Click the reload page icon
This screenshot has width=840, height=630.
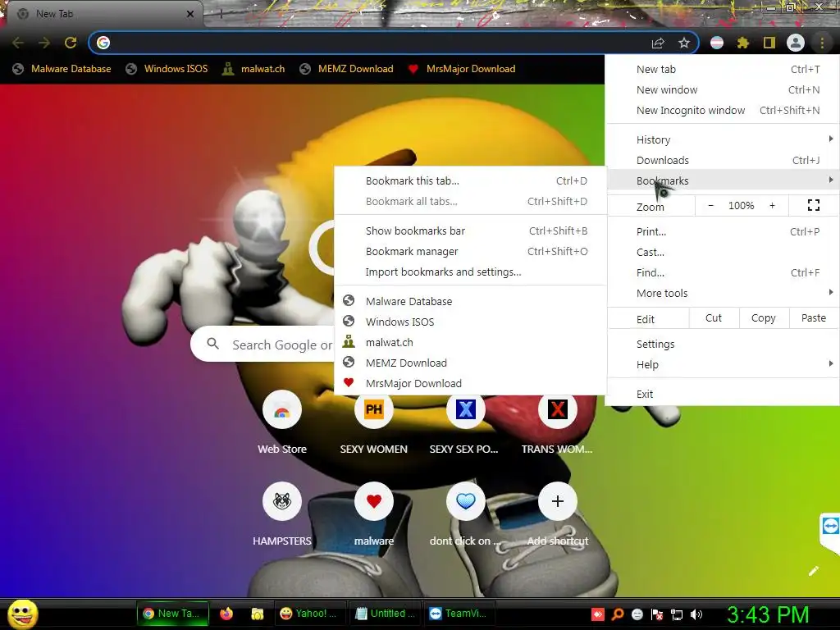pyautogui.click(x=71, y=43)
